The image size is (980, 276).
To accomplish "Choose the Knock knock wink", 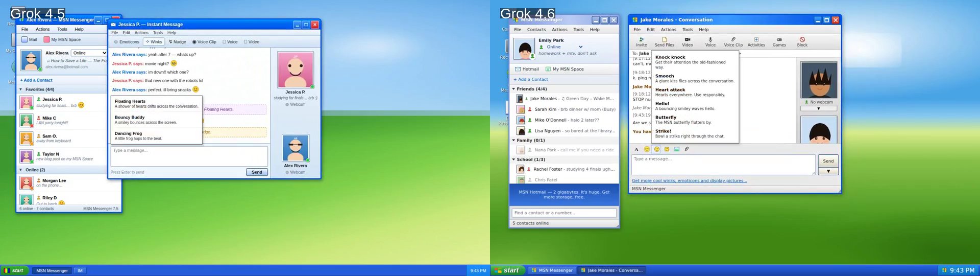I will point(695,62).
